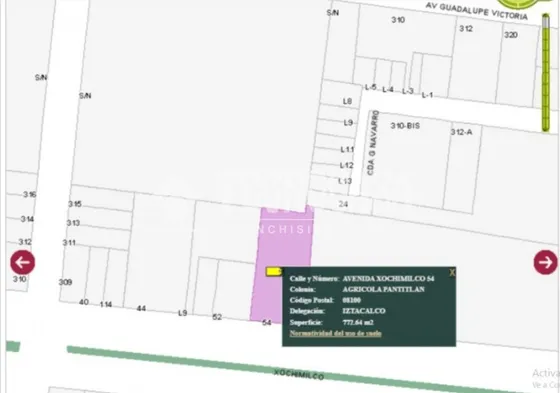Click lot number 44 on the map
Viewport: 560px width, 393px height.
coord(141,308)
